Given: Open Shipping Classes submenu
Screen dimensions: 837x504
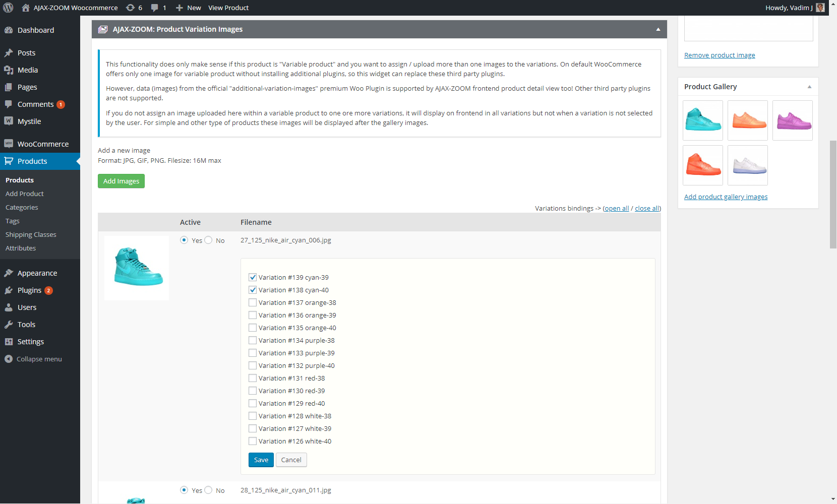Looking at the screenshot, I should (x=31, y=234).
